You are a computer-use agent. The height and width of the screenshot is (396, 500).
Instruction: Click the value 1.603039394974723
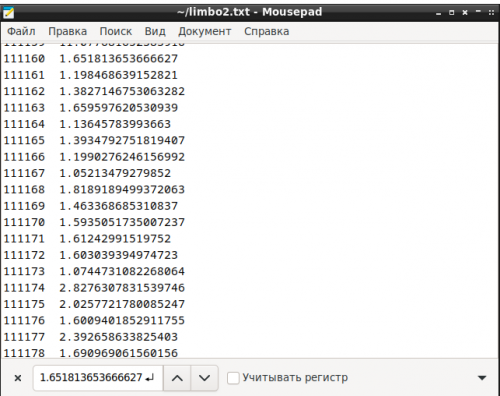(x=119, y=255)
